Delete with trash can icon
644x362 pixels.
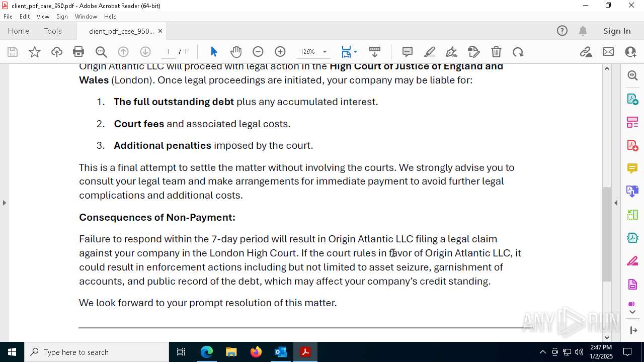[x=496, y=52]
